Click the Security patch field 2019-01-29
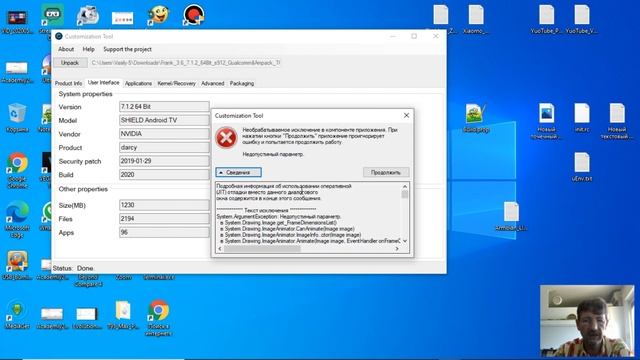 (164, 161)
